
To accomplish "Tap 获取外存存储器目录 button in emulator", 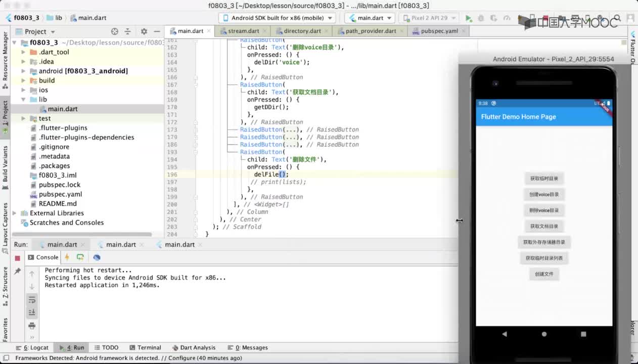I will click(544, 242).
